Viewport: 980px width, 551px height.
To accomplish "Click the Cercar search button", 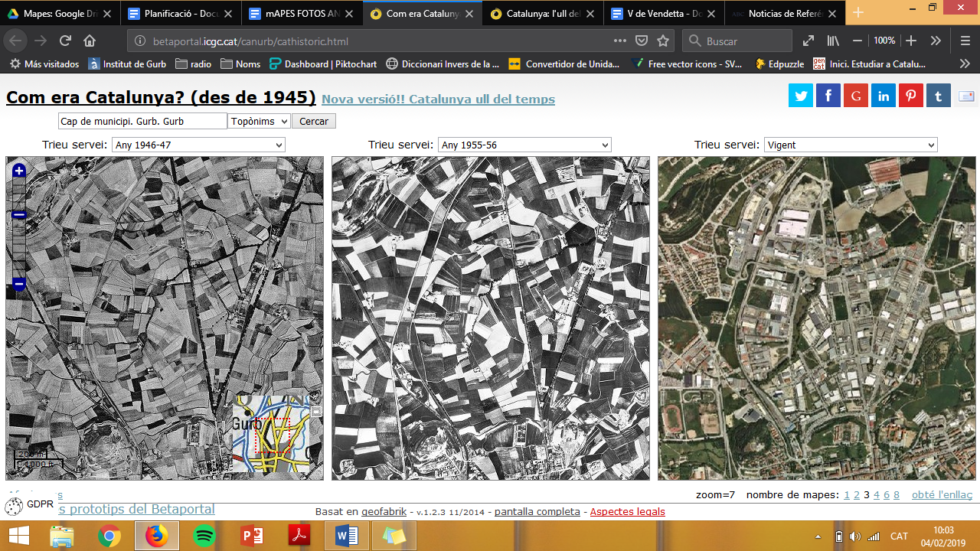I will coord(314,121).
